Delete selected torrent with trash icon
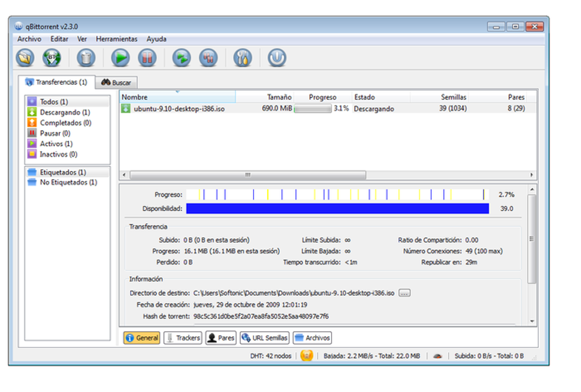This screenshot has width=581, height=392. coord(86,58)
